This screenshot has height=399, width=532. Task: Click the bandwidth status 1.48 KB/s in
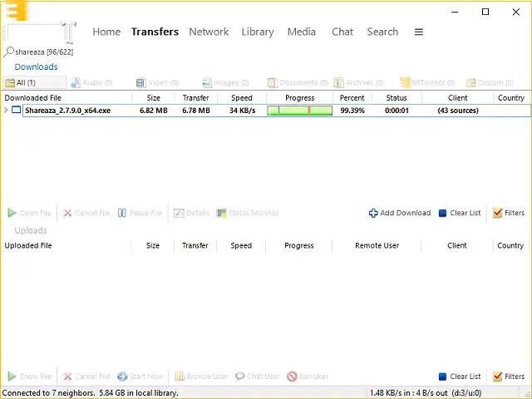tap(426, 393)
